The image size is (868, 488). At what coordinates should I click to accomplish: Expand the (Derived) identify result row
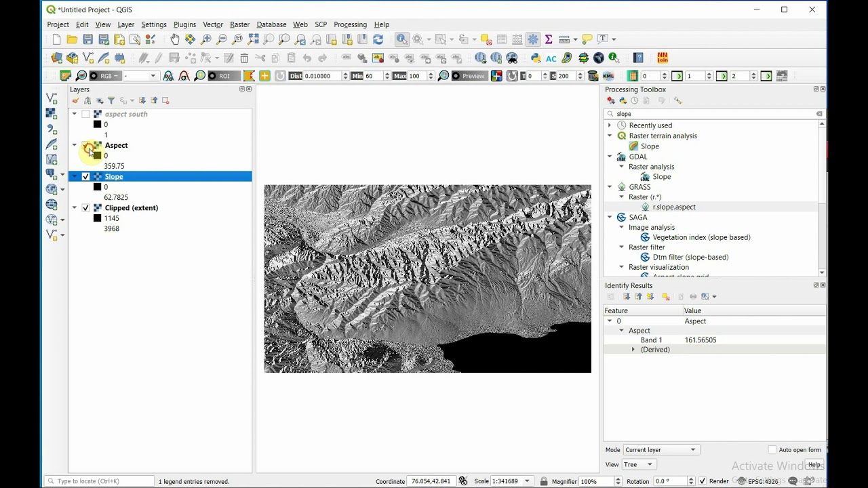point(633,350)
